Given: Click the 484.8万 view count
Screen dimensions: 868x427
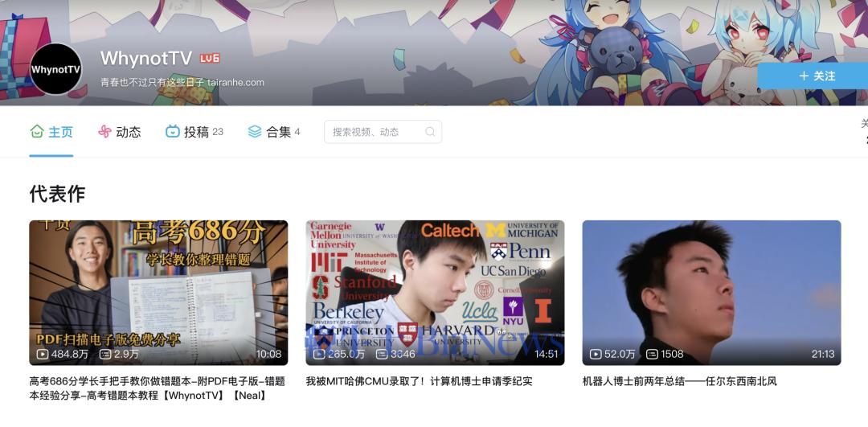Looking at the screenshot, I should click(70, 354).
